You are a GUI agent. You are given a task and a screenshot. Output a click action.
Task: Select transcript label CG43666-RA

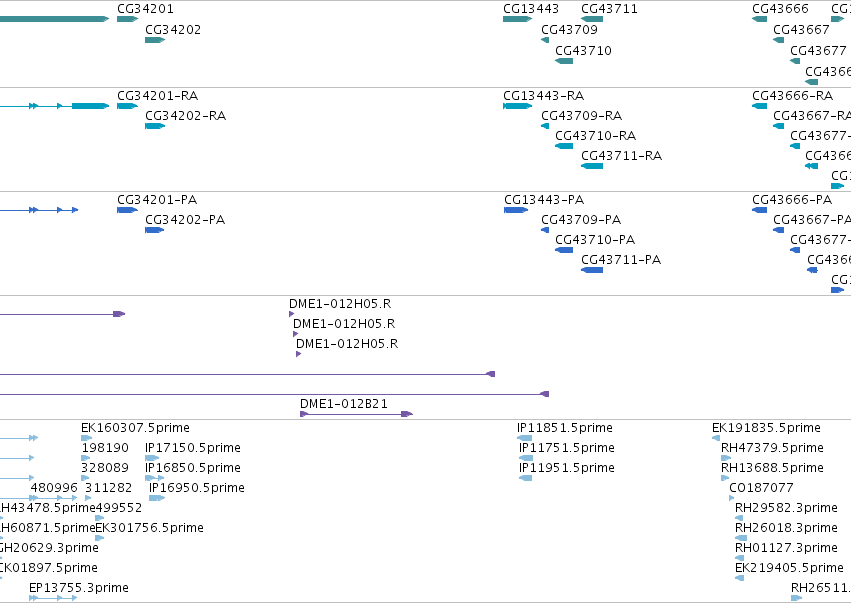pos(793,96)
